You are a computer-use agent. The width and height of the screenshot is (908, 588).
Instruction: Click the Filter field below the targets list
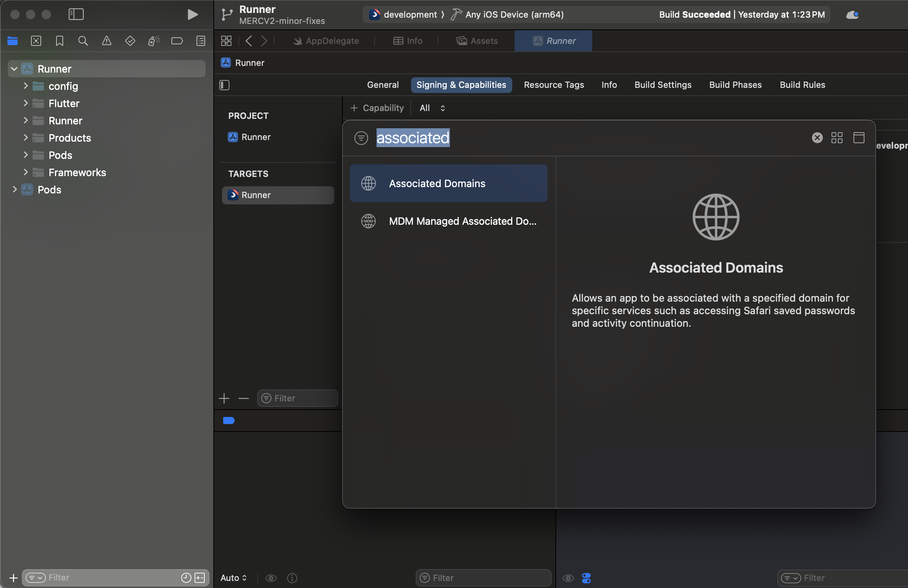[297, 398]
